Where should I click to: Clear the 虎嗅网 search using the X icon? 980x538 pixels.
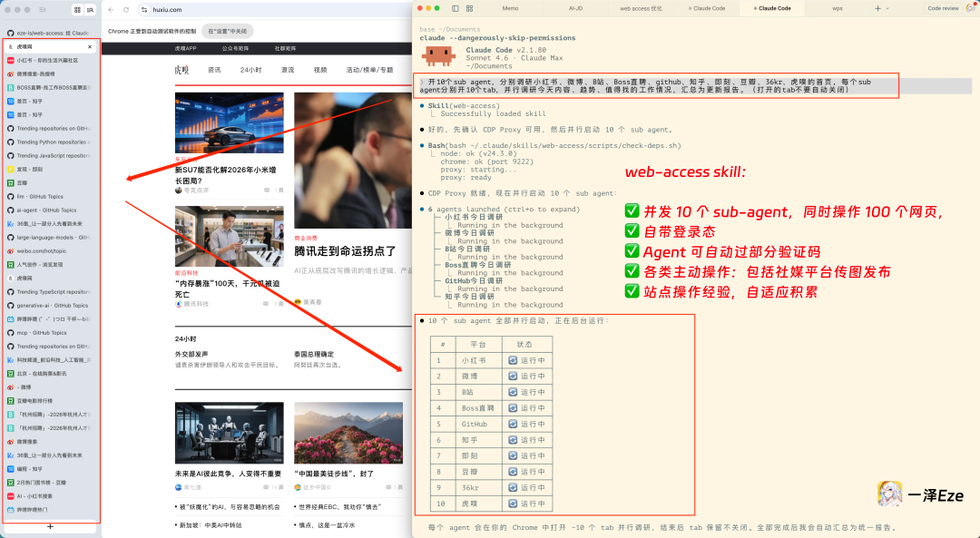pos(89,47)
